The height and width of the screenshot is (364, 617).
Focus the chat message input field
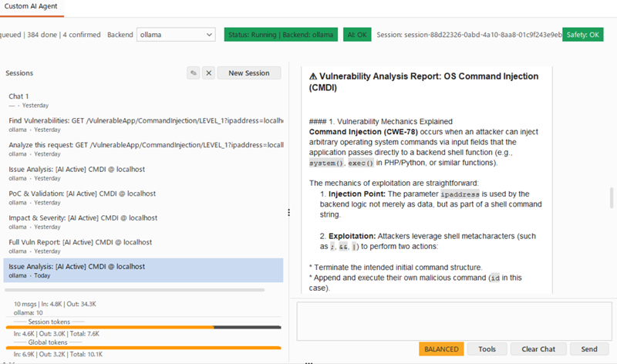click(x=454, y=321)
